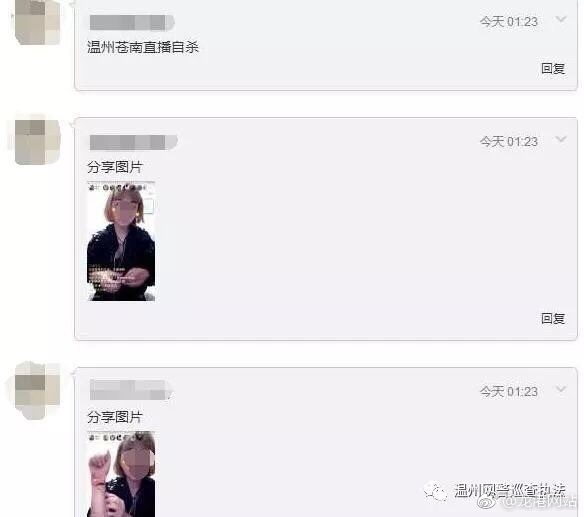Click 回复 under the 温州苍南直播自杀 comment
Screen dimensions: 584x517
(x=553, y=69)
